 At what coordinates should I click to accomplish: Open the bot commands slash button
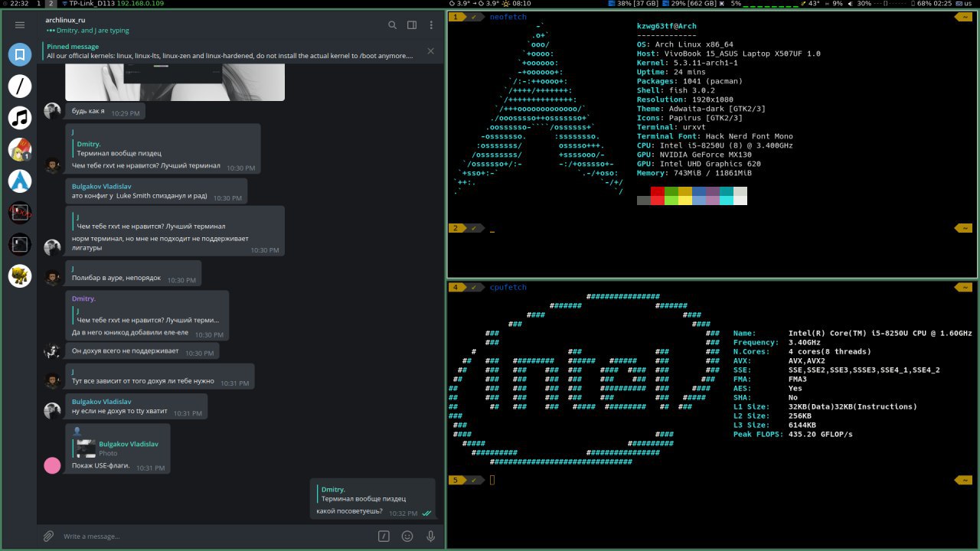pyautogui.click(x=384, y=536)
